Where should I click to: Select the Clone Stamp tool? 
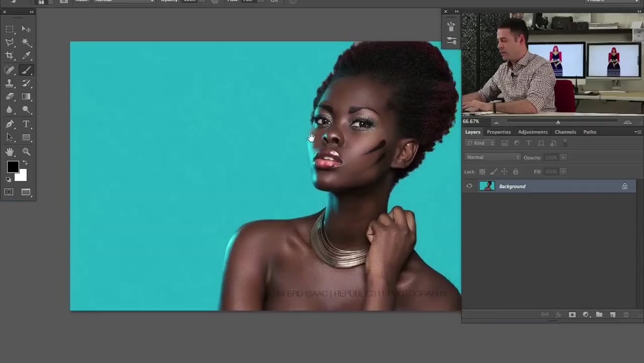(x=10, y=83)
